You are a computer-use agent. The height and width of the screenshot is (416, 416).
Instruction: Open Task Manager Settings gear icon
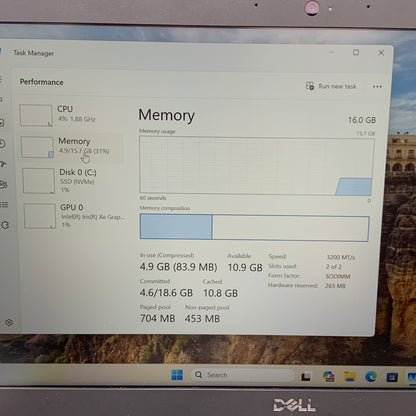[9, 322]
